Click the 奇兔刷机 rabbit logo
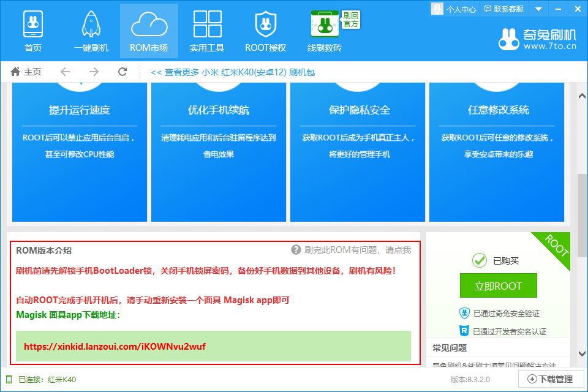Image resolution: width=588 pixels, height=392 pixels. (509, 39)
